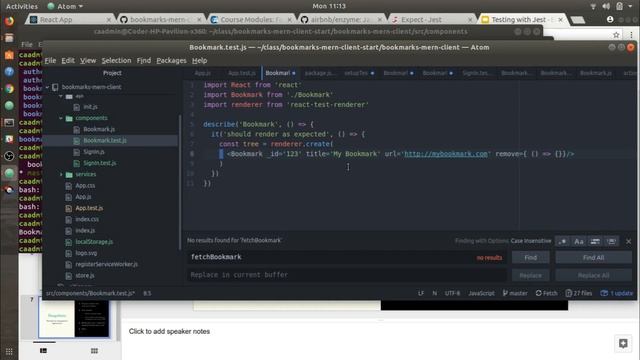Viewport: 640px width, 360px height.
Task: Toggle only-in-selection find option
Action: (x=595, y=241)
